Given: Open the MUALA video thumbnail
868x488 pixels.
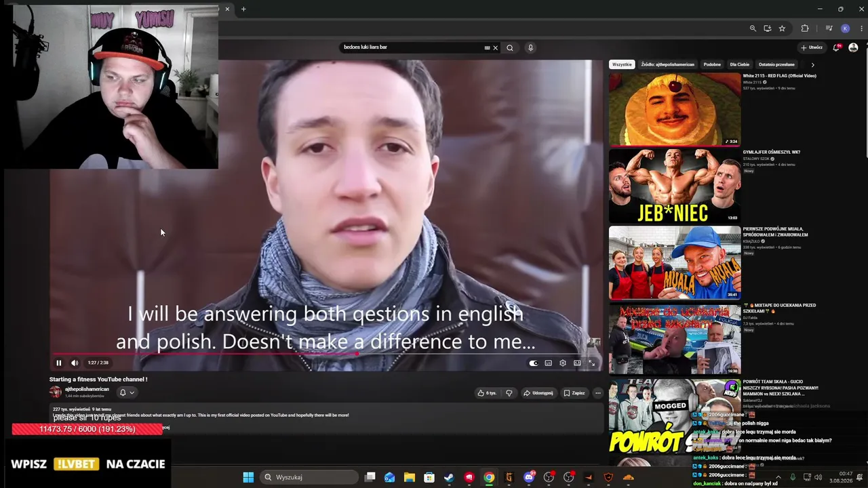Looking at the screenshot, I should pos(675,262).
